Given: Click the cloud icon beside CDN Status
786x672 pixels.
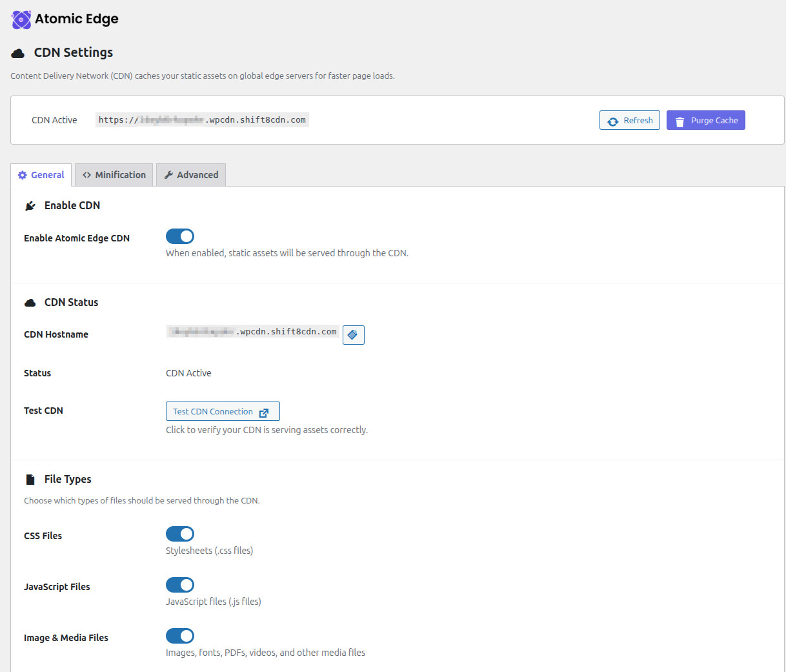Looking at the screenshot, I should click(30, 303).
